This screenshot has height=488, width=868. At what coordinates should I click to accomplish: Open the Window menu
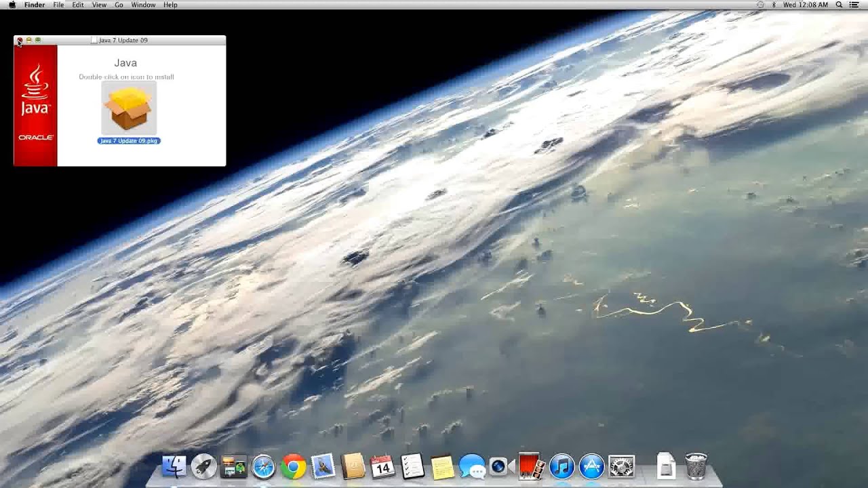click(143, 5)
